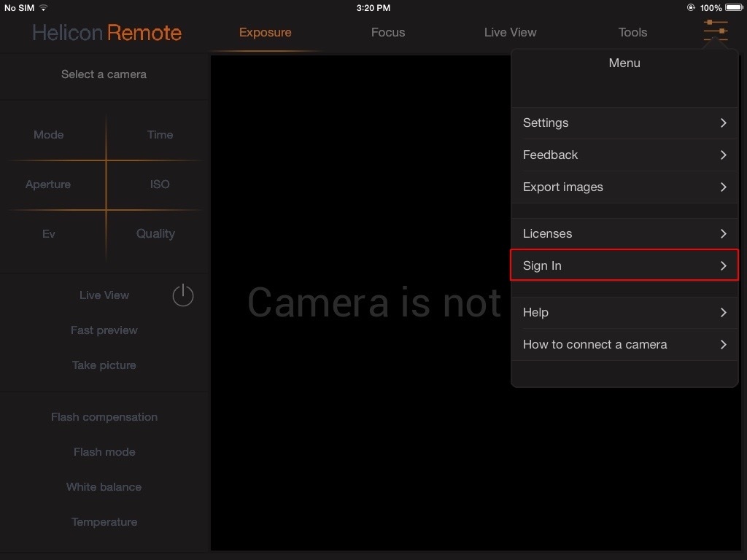The image size is (747, 560).
Task: Select Sign In from the menu
Action: [x=624, y=265]
